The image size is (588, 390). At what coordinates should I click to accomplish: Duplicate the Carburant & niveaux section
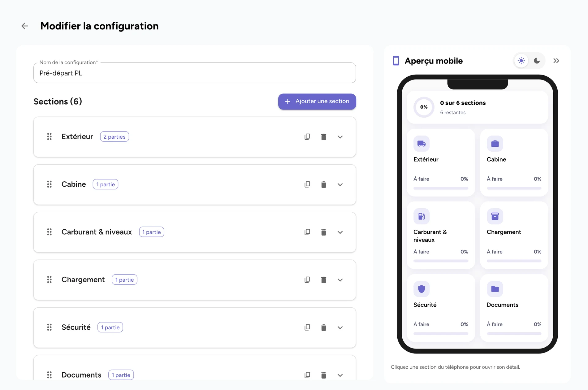point(307,232)
